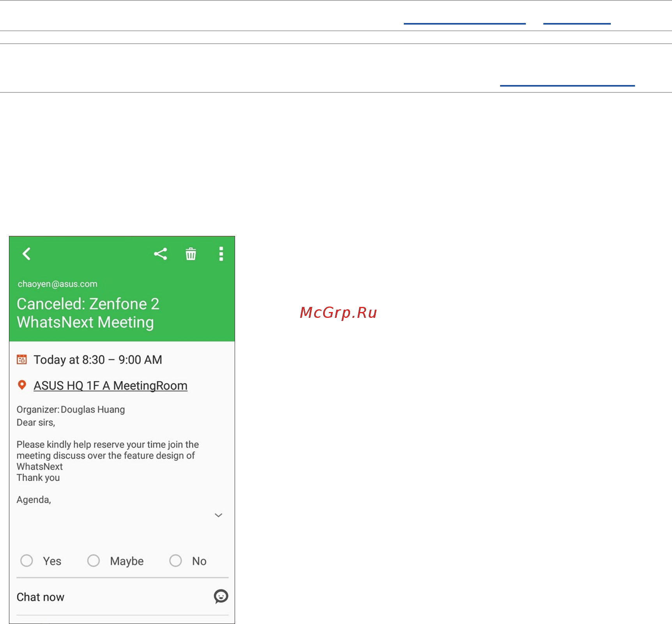Tap the Dear sirs, line
Image resolution: width=672 pixels, height=624 pixels.
(36, 422)
